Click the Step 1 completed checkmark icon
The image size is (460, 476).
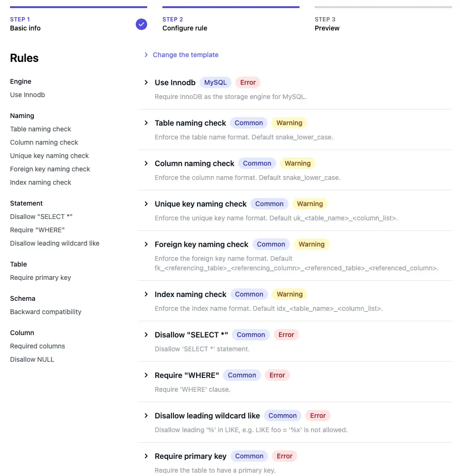pyautogui.click(x=141, y=24)
